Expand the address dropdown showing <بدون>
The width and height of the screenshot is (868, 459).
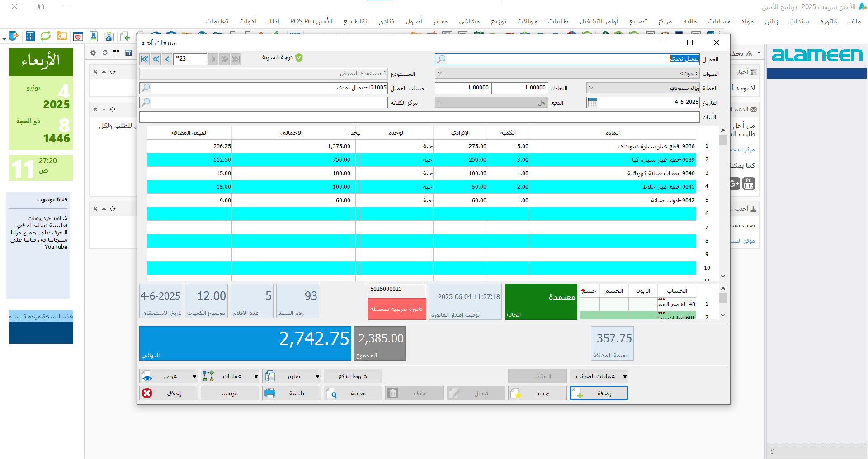[440, 73]
